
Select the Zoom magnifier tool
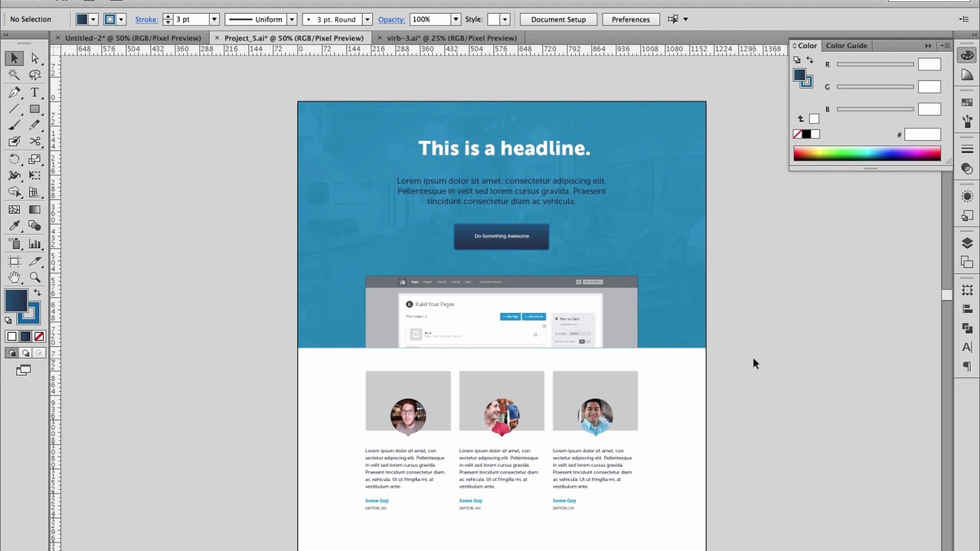click(x=34, y=277)
